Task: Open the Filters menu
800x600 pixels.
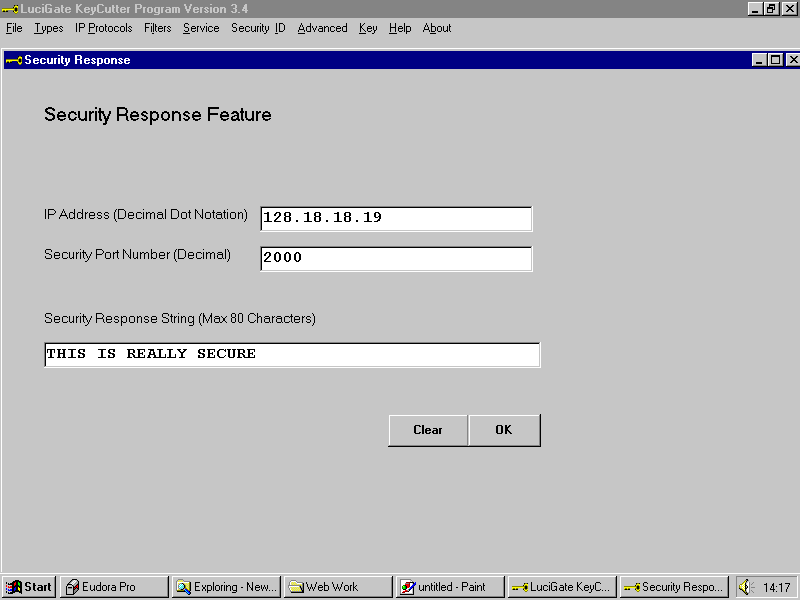Action: 157,28
